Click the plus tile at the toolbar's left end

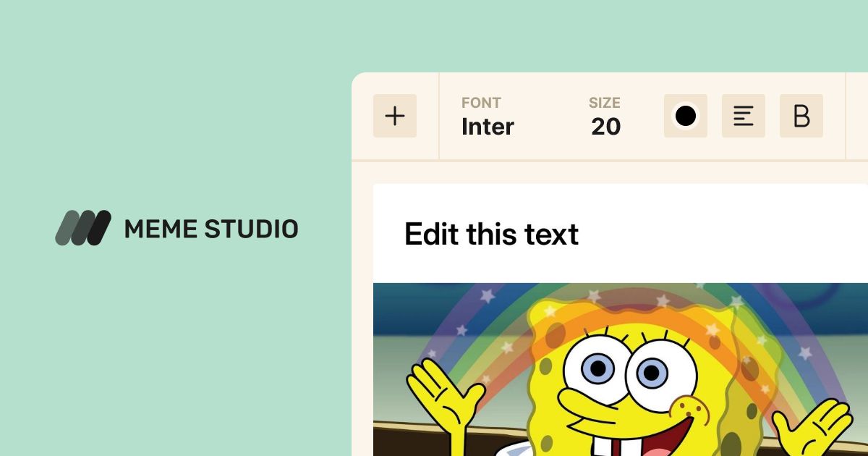[x=395, y=115]
